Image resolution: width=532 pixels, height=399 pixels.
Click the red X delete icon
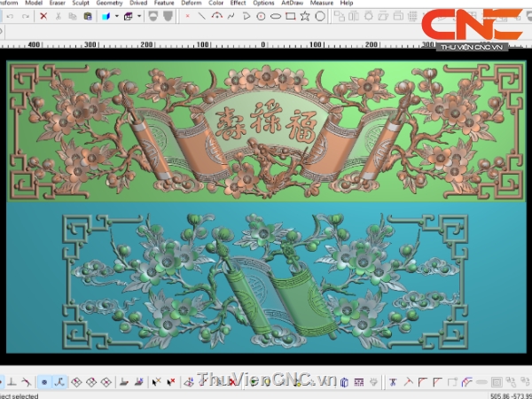(x=43, y=16)
